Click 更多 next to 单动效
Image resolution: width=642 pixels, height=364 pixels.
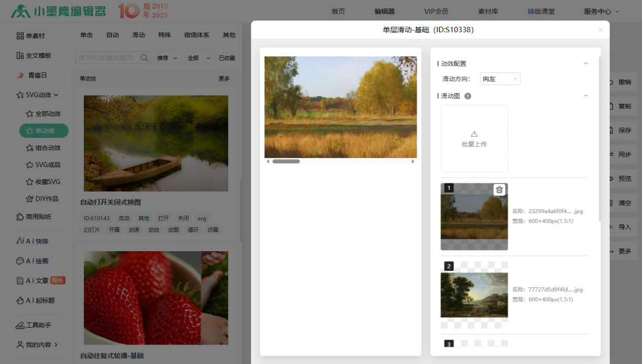(224, 78)
